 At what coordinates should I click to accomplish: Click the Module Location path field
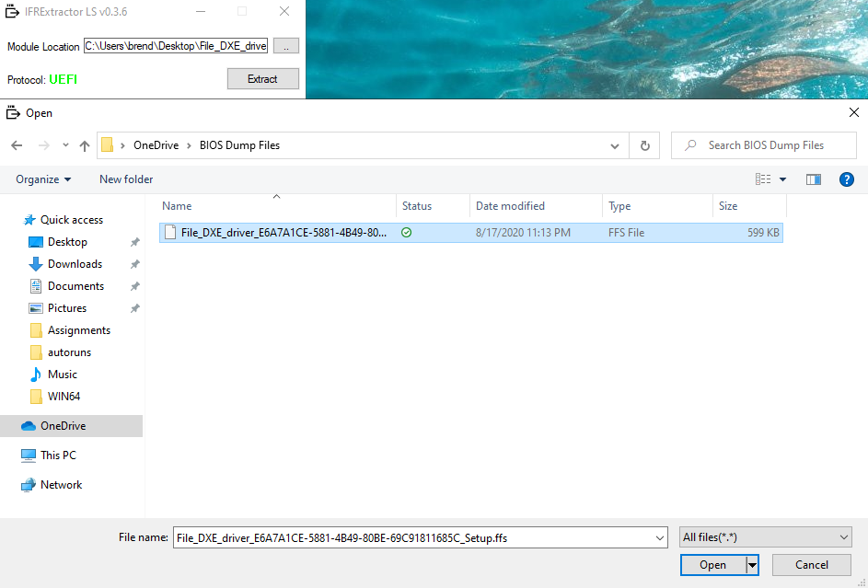coord(176,46)
